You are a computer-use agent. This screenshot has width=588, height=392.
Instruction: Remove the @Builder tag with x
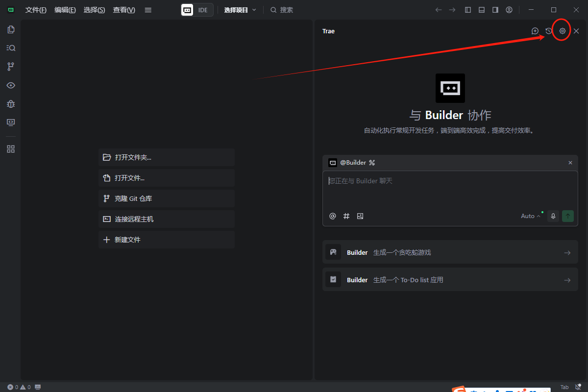(x=570, y=163)
